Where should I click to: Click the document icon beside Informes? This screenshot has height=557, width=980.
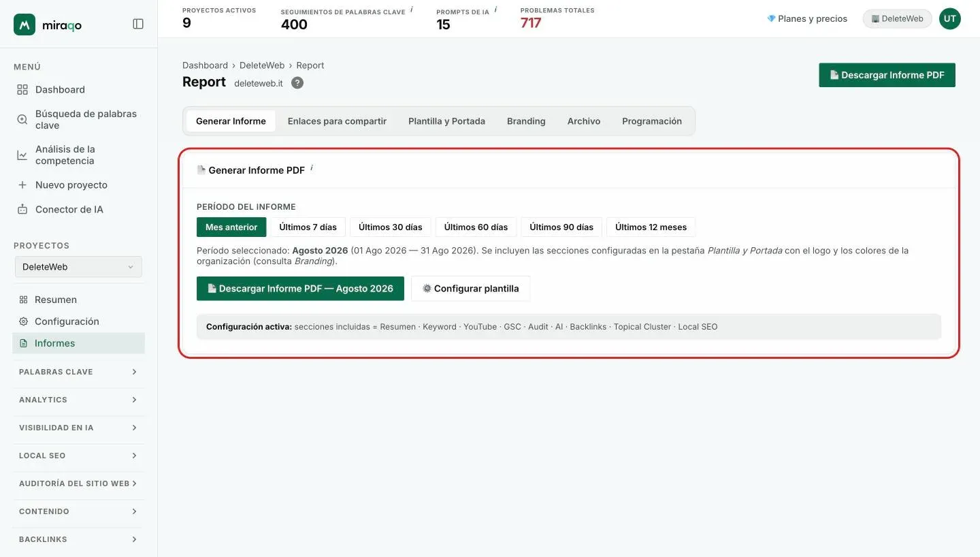point(23,343)
